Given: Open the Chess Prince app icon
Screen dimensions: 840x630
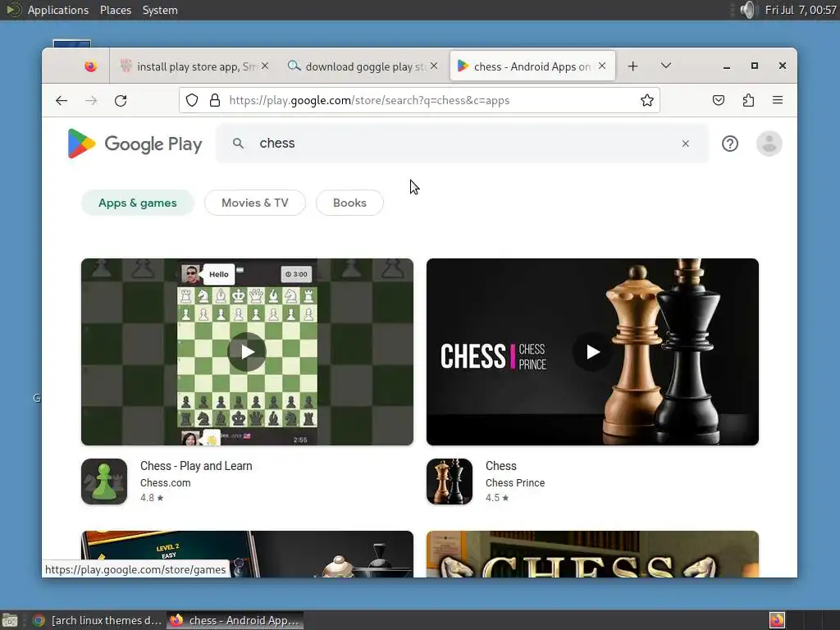Looking at the screenshot, I should pos(450,481).
